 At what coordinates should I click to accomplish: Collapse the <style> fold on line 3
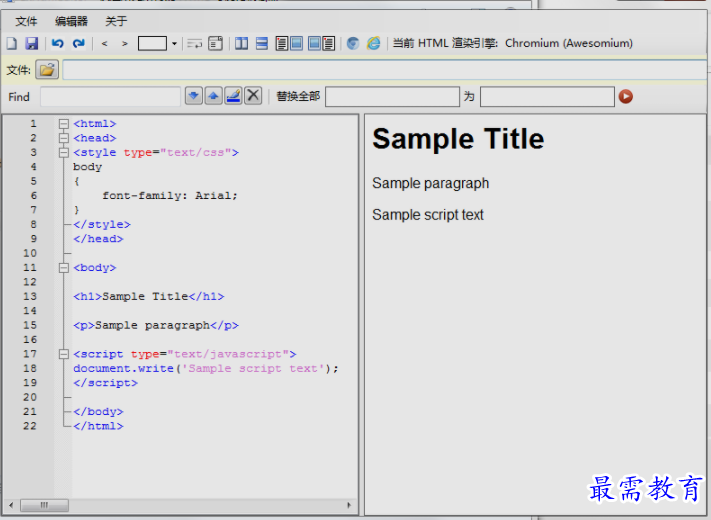coord(64,153)
